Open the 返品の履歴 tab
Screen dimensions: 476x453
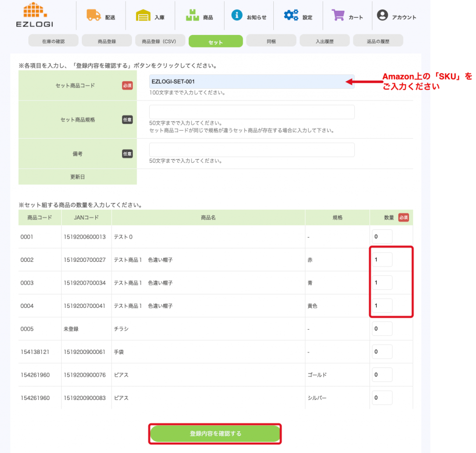pos(378,41)
